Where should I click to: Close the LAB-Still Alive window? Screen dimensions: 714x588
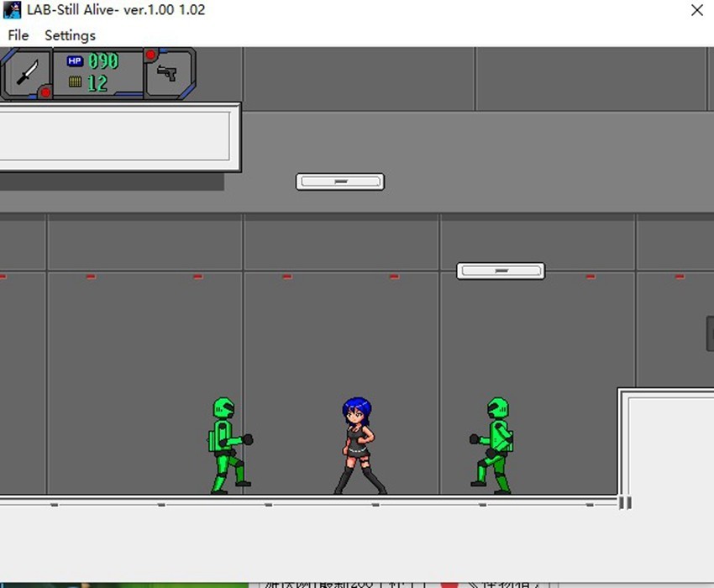(x=696, y=10)
